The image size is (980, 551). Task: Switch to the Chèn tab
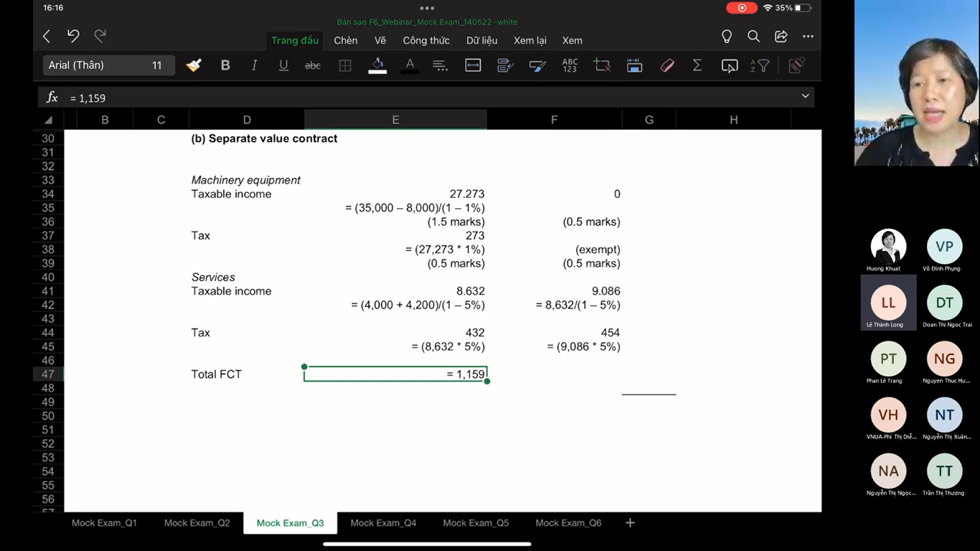coord(346,40)
